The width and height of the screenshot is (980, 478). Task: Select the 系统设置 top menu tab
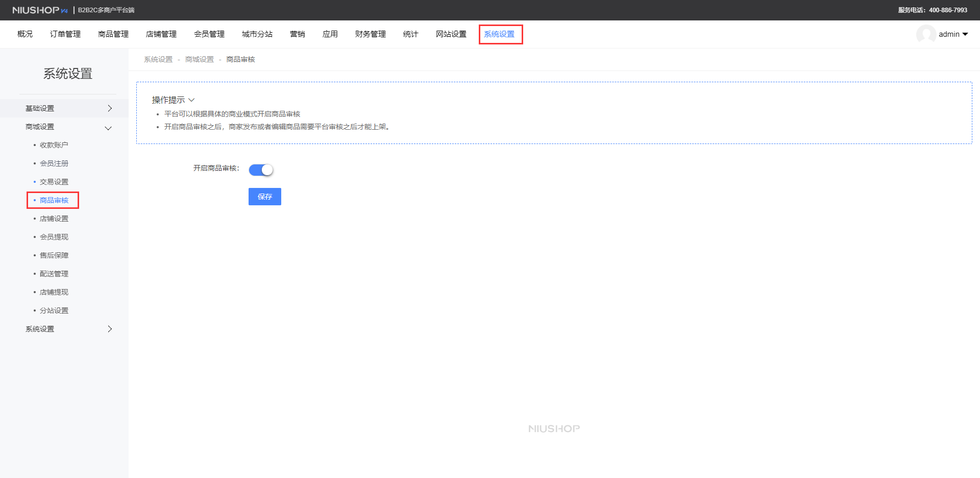[x=499, y=34]
